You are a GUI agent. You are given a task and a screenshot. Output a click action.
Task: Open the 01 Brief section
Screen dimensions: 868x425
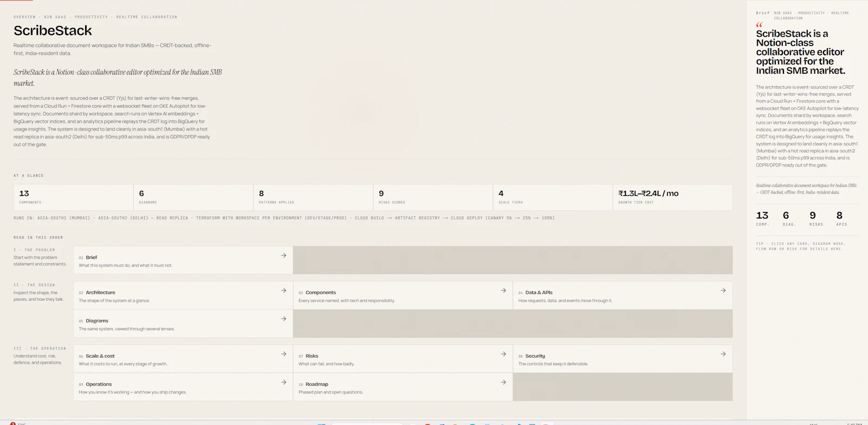183,260
